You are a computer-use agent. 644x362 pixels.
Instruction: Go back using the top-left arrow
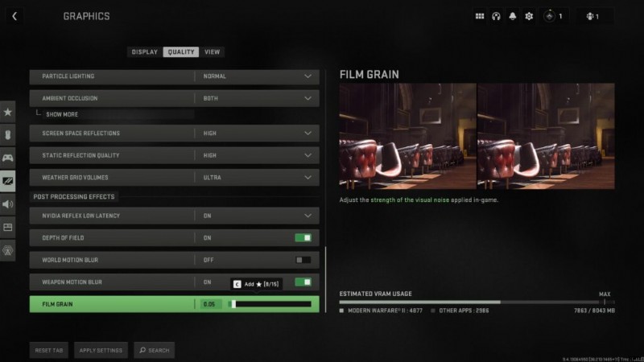click(x=14, y=16)
